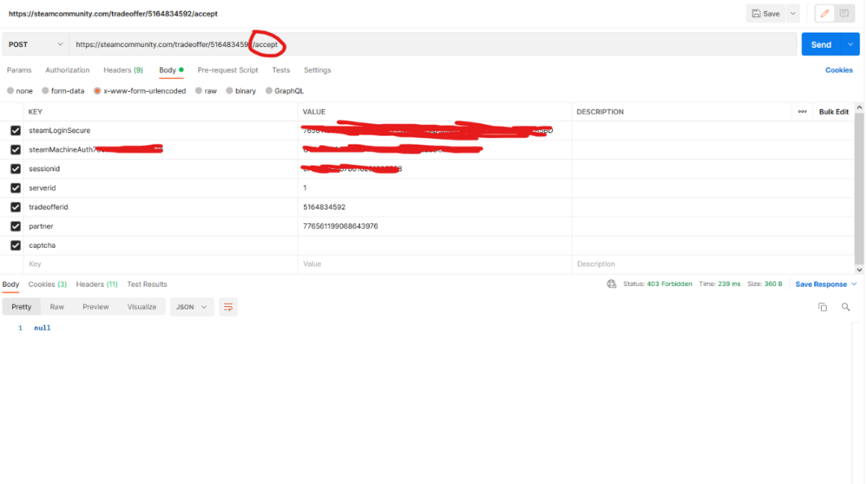Select x-www-form-urlencoded radio option
Viewport: 868px width, 484px height.
tap(97, 91)
